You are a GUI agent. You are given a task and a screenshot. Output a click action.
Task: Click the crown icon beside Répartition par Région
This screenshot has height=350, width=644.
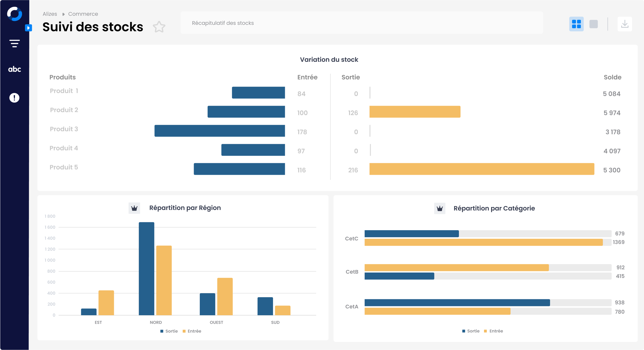pyautogui.click(x=134, y=208)
